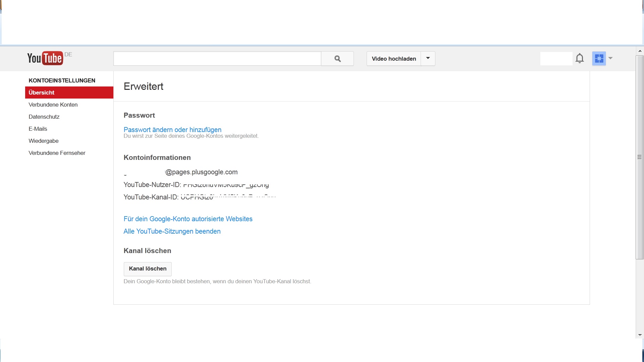Image resolution: width=644 pixels, height=362 pixels.
Task: Open the notifications bell
Action: click(x=580, y=58)
